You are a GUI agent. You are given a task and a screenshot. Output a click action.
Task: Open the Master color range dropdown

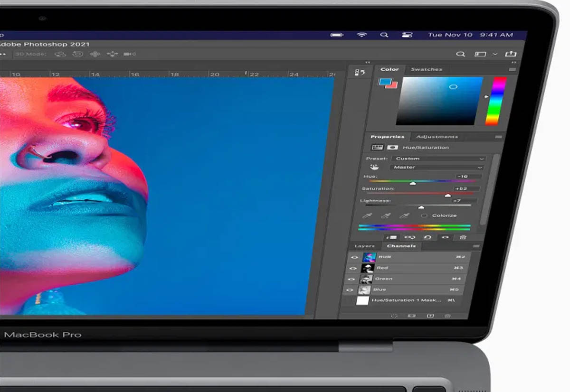tap(437, 167)
